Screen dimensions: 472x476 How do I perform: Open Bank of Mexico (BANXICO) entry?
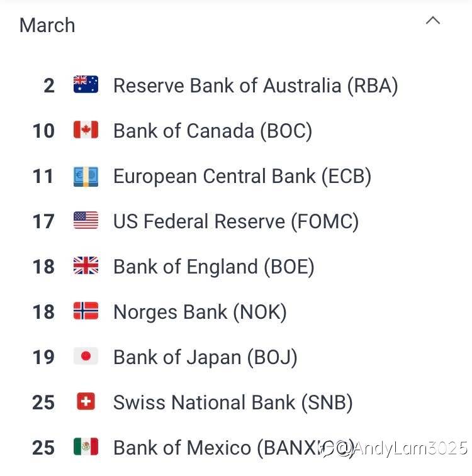(x=234, y=448)
